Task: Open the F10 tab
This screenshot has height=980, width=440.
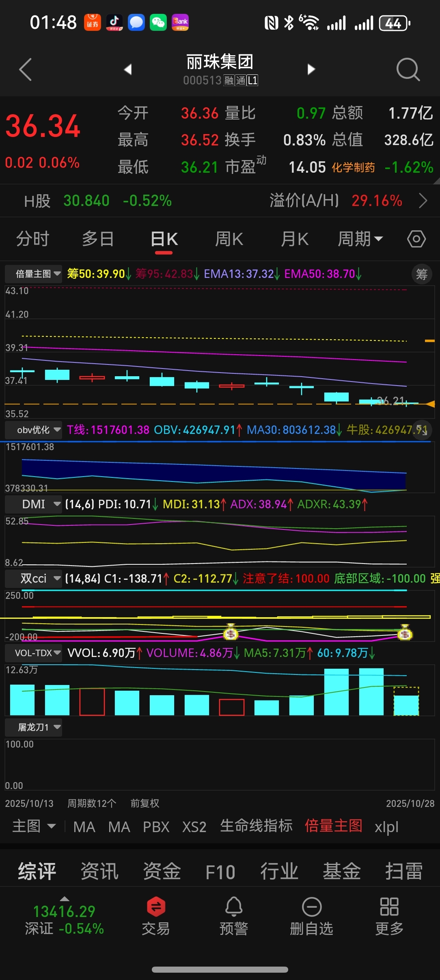Action: (x=220, y=872)
